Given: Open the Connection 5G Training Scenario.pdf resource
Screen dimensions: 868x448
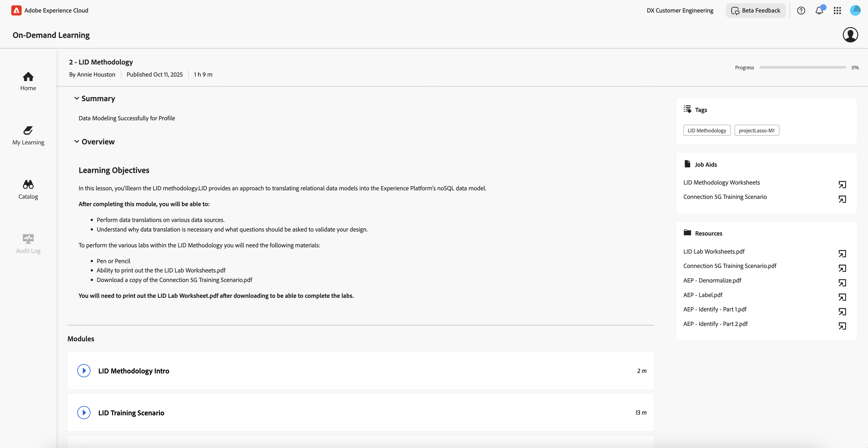Looking at the screenshot, I should (x=730, y=266).
